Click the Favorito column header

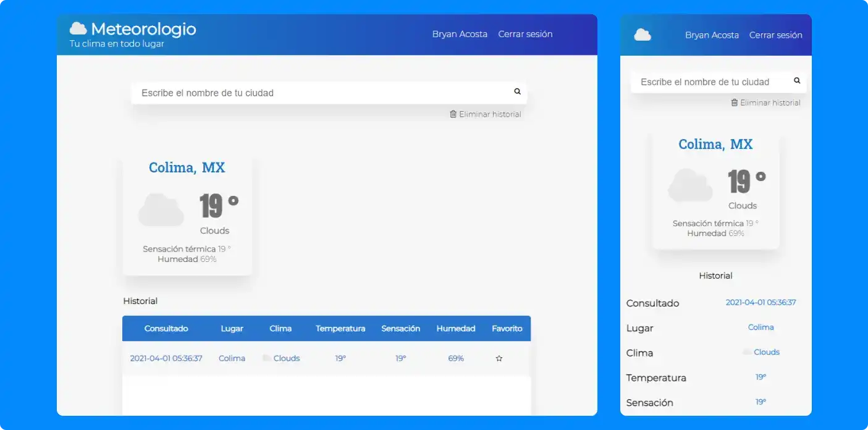[507, 329]
